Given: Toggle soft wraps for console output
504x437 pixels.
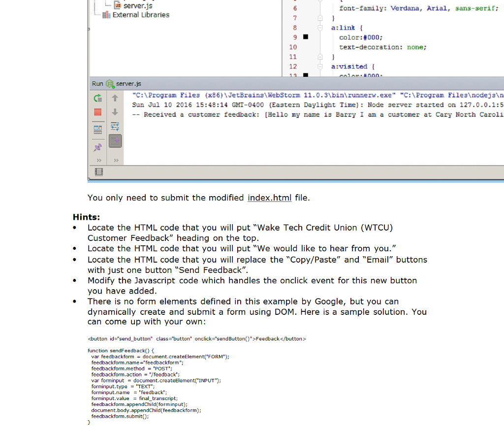Looking at the screenshot, I should tap(115, 127).
